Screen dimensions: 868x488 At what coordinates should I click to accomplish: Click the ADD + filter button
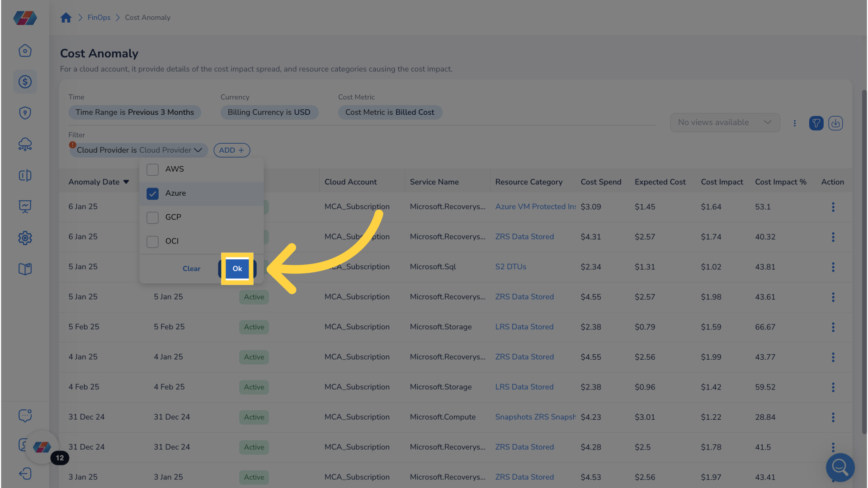231,150
